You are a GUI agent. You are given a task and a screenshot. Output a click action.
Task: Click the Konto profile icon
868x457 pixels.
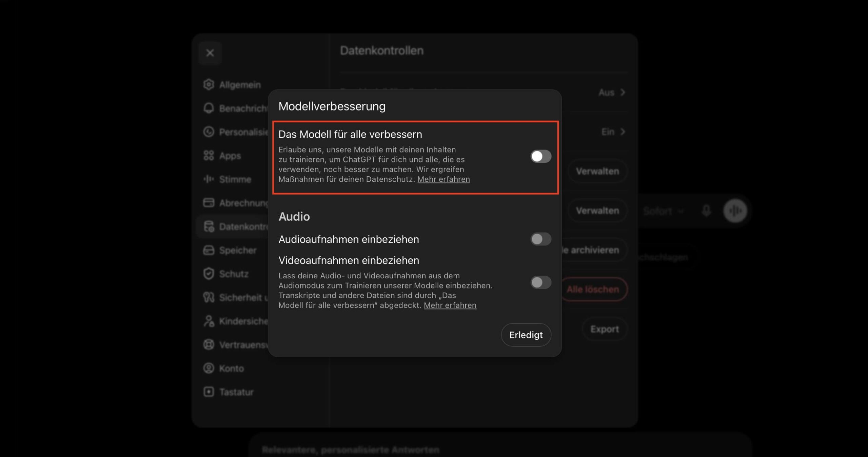(x=209, y=368)
